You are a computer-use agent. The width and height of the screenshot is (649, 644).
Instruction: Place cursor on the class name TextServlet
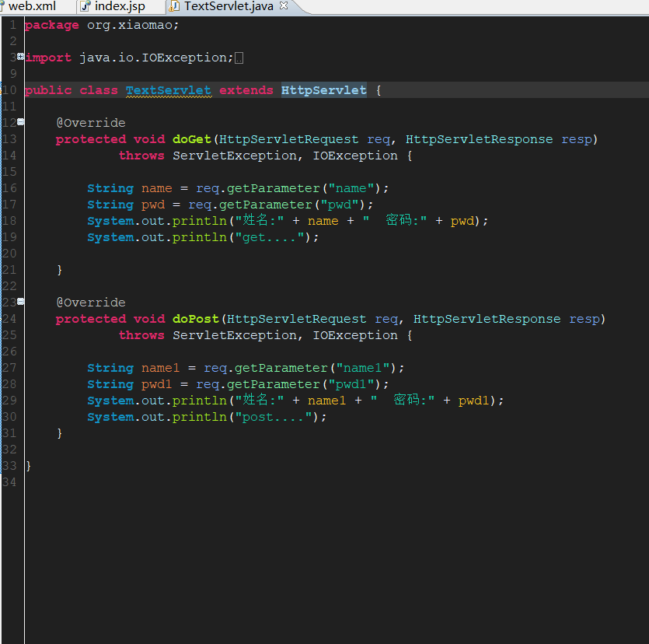(x=168, y=89)
